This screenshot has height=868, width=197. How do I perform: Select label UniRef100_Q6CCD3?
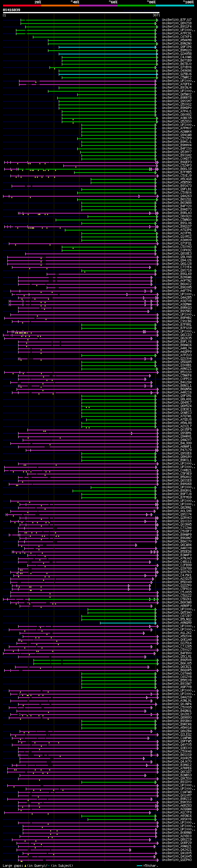177,335
